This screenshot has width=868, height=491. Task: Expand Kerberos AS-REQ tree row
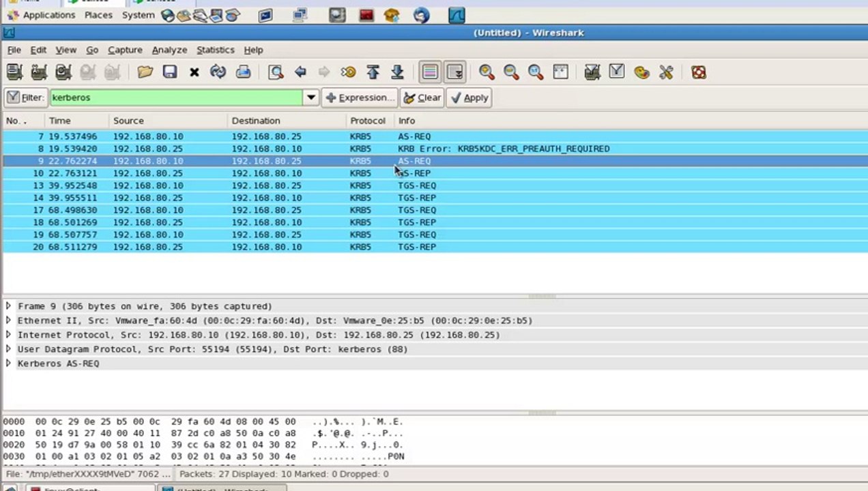(8, 363)
